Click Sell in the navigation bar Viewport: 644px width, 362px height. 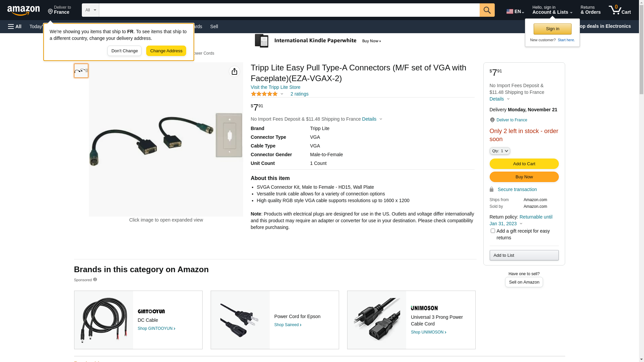click(214, 26)
